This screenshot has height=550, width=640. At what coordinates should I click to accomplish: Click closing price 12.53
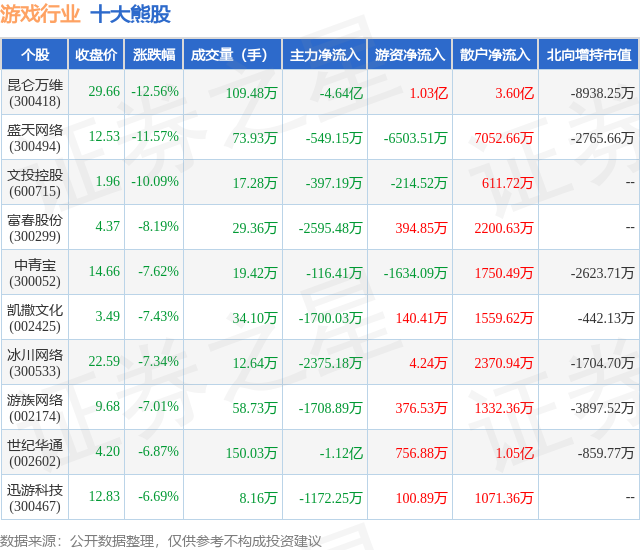pos(104,136)
